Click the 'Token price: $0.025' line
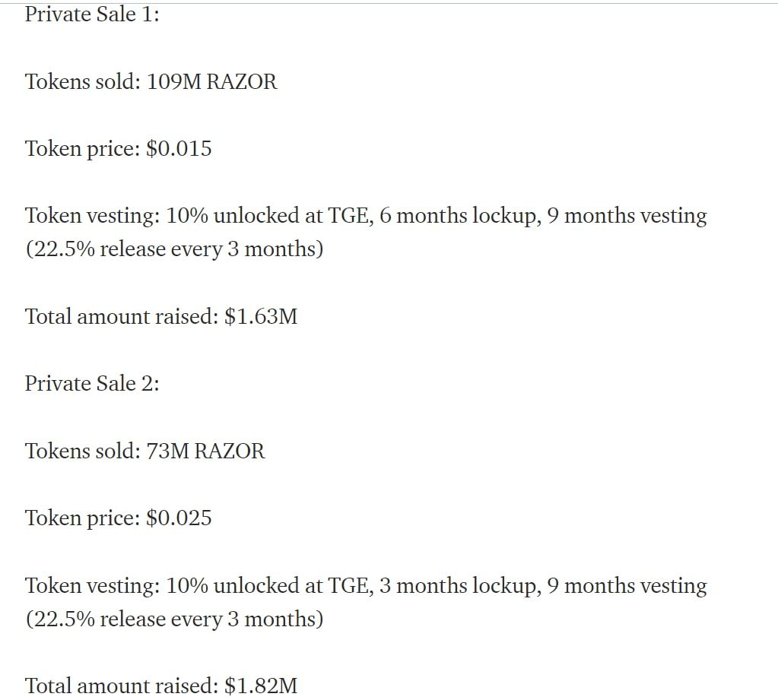The image size is (778, 700). (x=118, y=518)
